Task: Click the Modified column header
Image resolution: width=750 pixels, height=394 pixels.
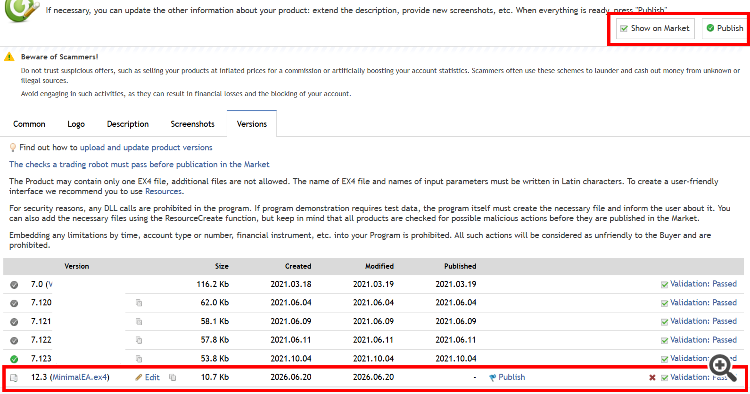Action: (x=379, y=266)
